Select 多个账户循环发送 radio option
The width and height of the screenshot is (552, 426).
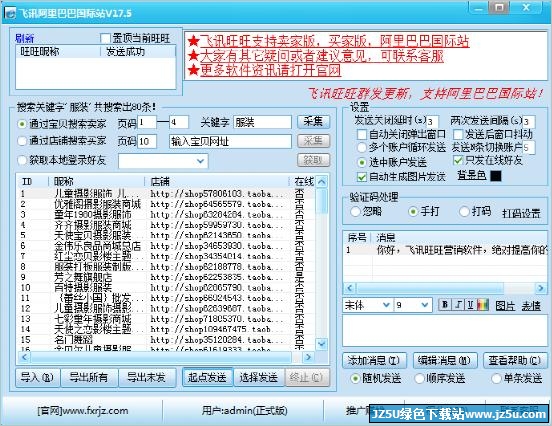click(x=362, y=148)
